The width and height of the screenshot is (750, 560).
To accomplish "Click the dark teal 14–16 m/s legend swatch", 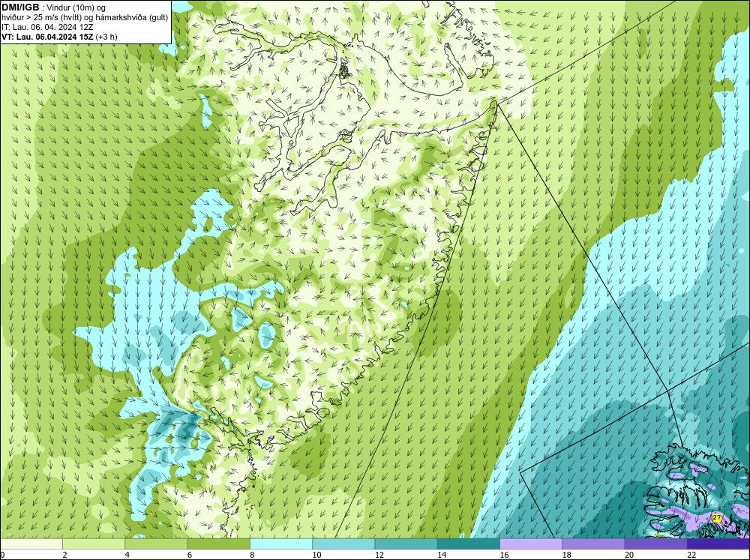I will tap(468, 544).
